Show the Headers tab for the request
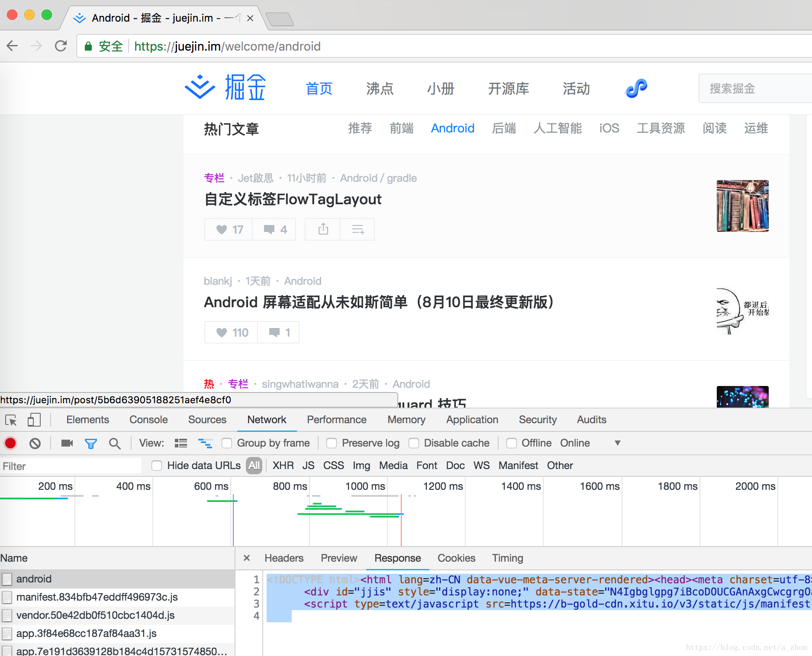The image size is (812, 656). click(x=284, y=558)
